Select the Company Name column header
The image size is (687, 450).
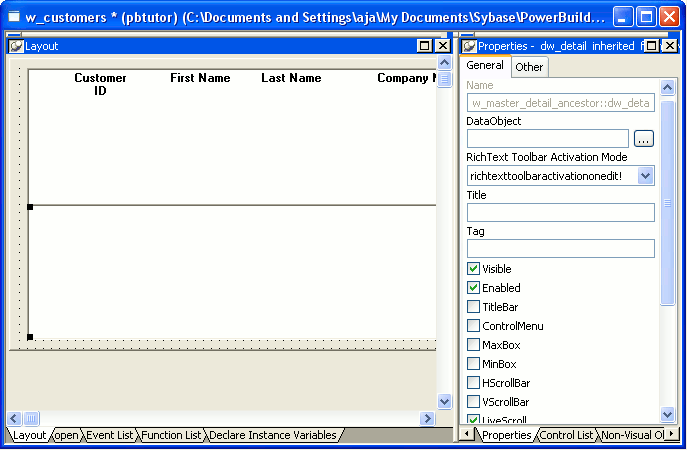pos(407,78)
